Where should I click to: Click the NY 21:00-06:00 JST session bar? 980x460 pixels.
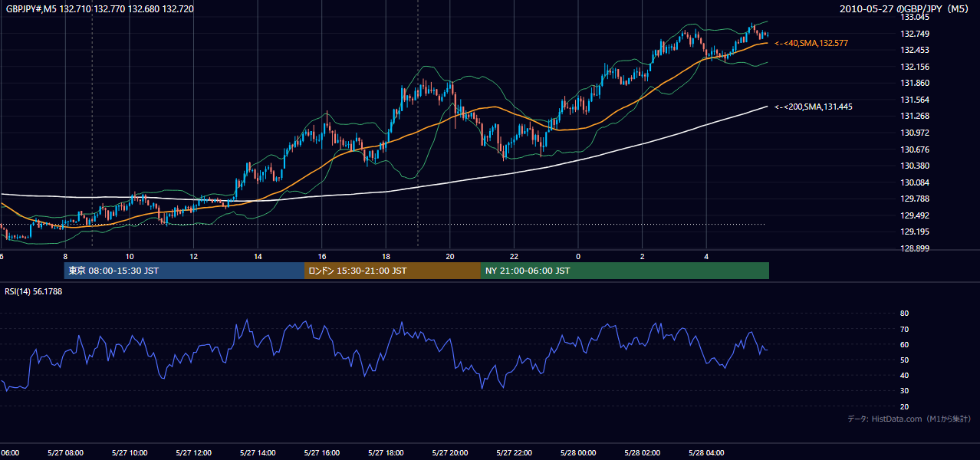tap(625, 271)
